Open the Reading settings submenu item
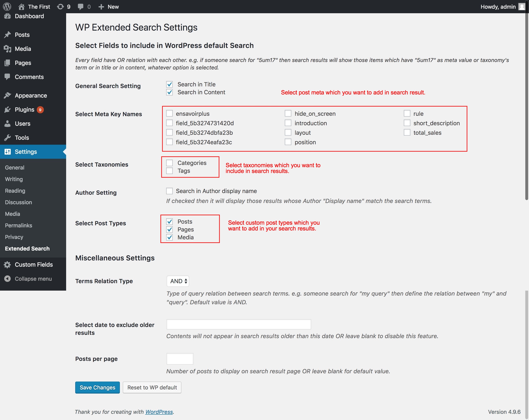 click(x=15, y=191)
